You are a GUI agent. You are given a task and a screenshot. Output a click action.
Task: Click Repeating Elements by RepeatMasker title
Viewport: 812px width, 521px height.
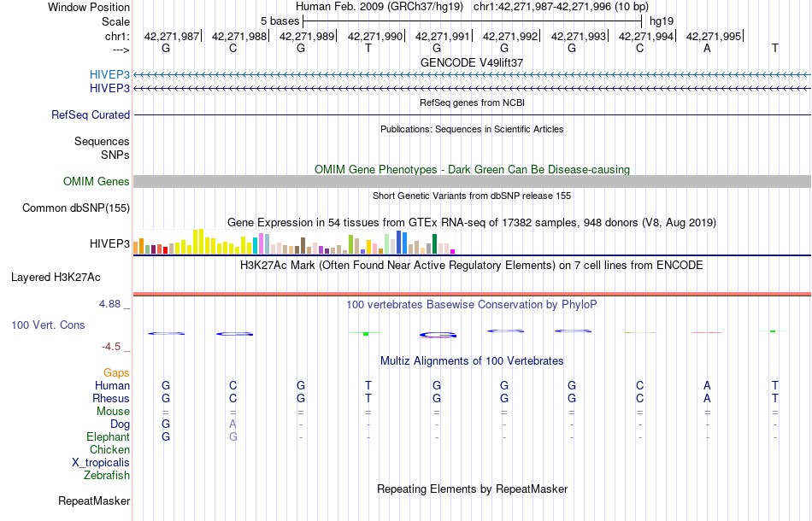point(472,489)
